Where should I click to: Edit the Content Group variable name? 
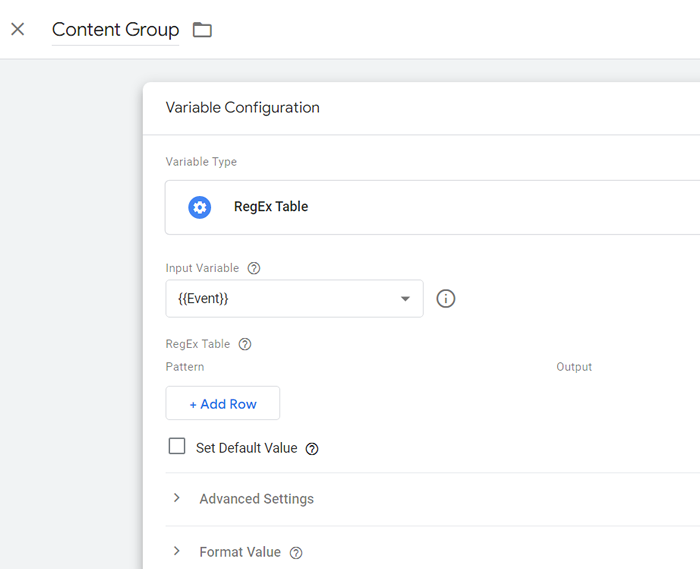tap(115, 30)
